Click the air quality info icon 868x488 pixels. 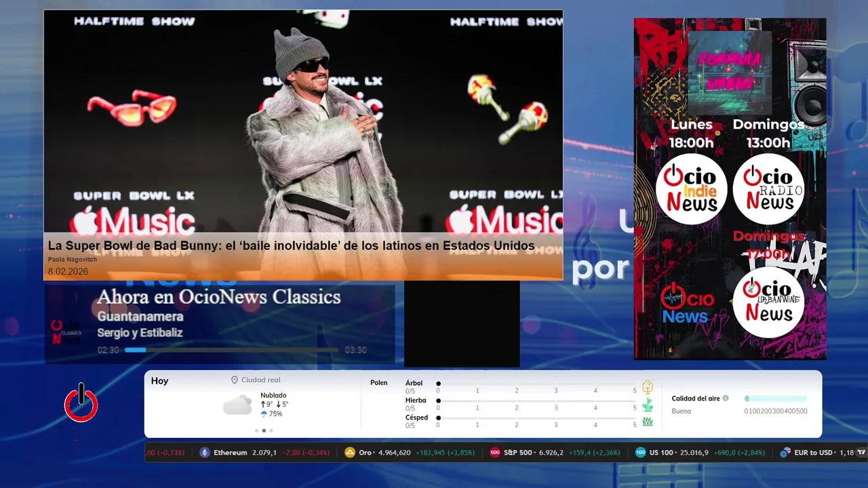(x=726, y=399)
